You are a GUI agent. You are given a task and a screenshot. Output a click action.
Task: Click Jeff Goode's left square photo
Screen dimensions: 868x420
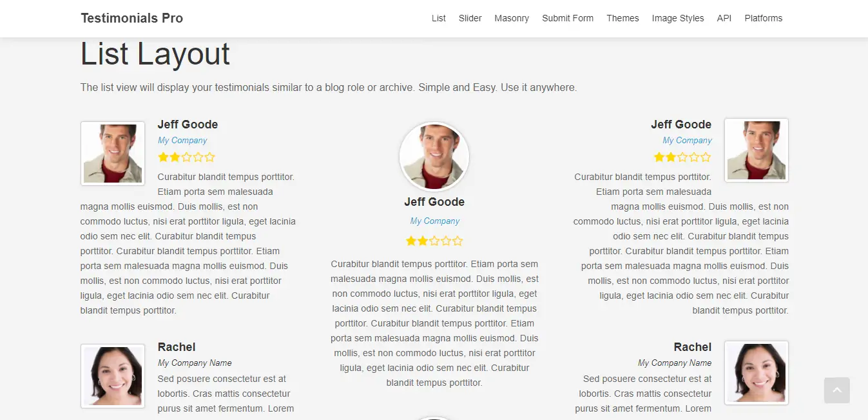pyautogui.click(x=113, y=154)
